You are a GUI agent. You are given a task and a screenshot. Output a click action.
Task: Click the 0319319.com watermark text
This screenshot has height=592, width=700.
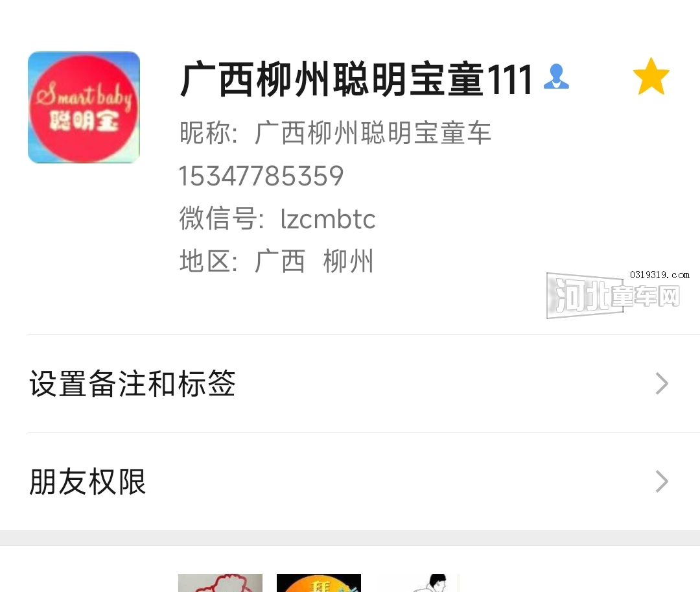[660, 275]
